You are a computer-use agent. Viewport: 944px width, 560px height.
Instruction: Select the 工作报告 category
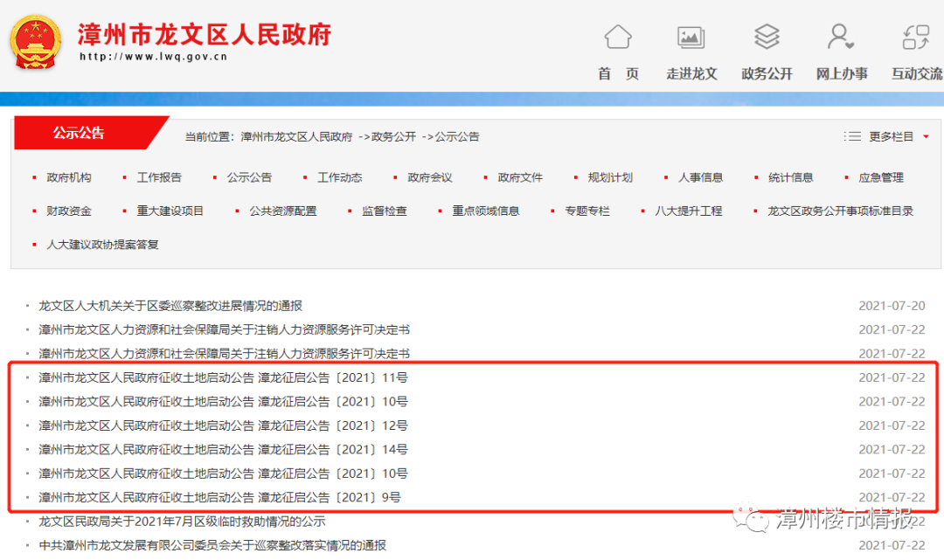click(x=159, y=177)
